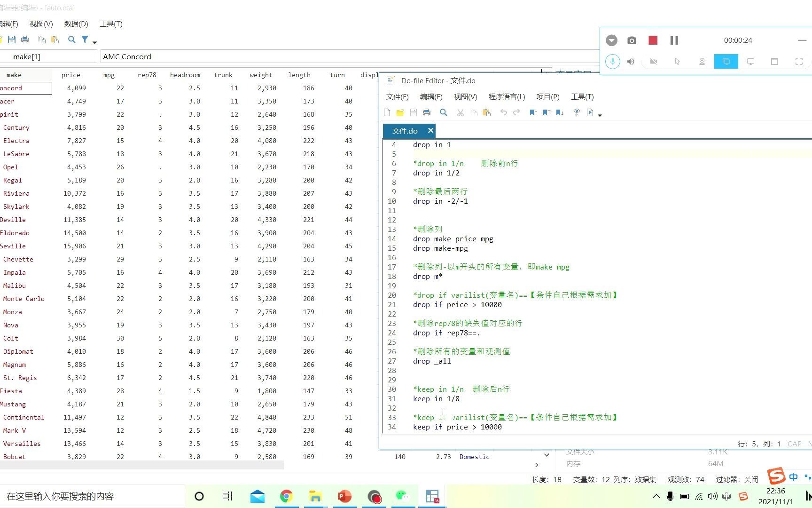Click the Do-file Editor open folder icon
Screen dimensions: 812x508
click(400, 112)
